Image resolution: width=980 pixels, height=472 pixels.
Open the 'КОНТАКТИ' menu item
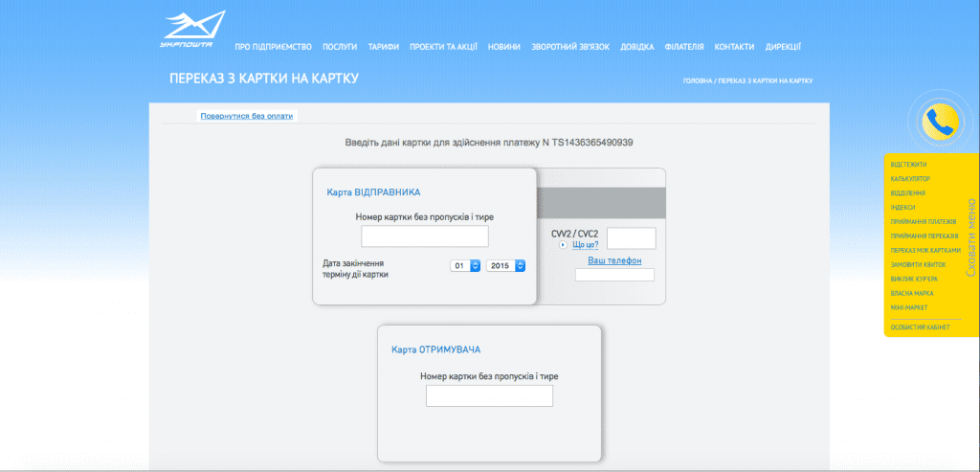(x=734, y=47)
